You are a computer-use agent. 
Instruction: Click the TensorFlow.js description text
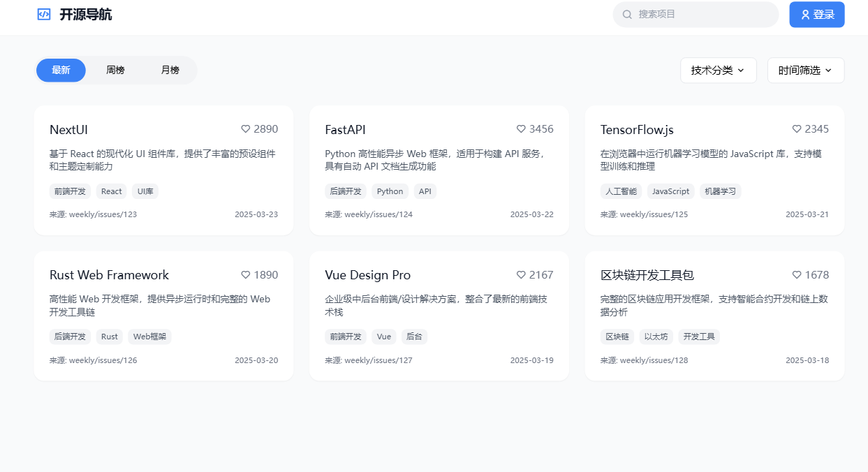[711, 160]
